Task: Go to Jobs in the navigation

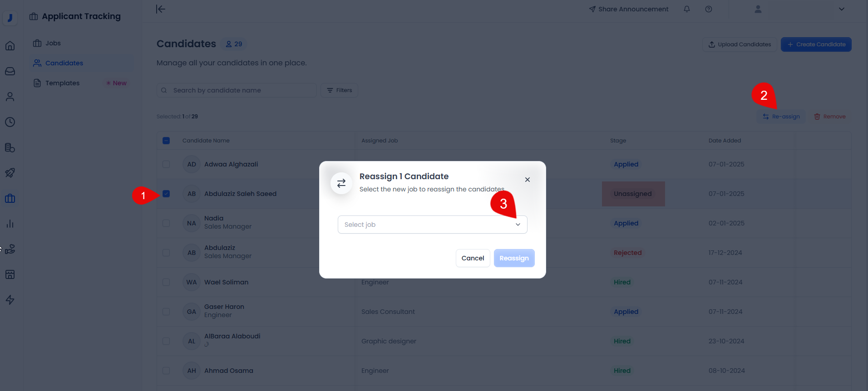Action: click(x=53, y=43)
